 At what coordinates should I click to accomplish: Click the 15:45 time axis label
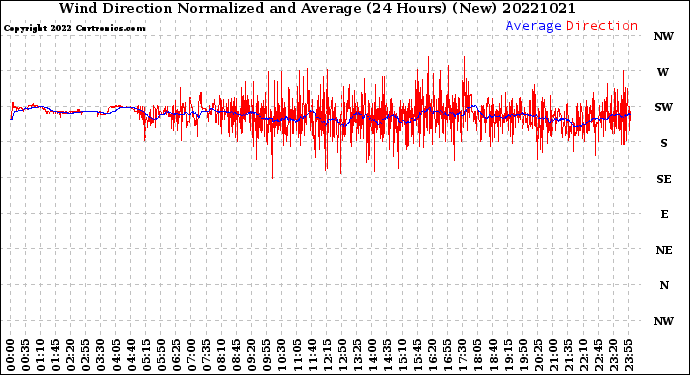(x=418, y=355)
